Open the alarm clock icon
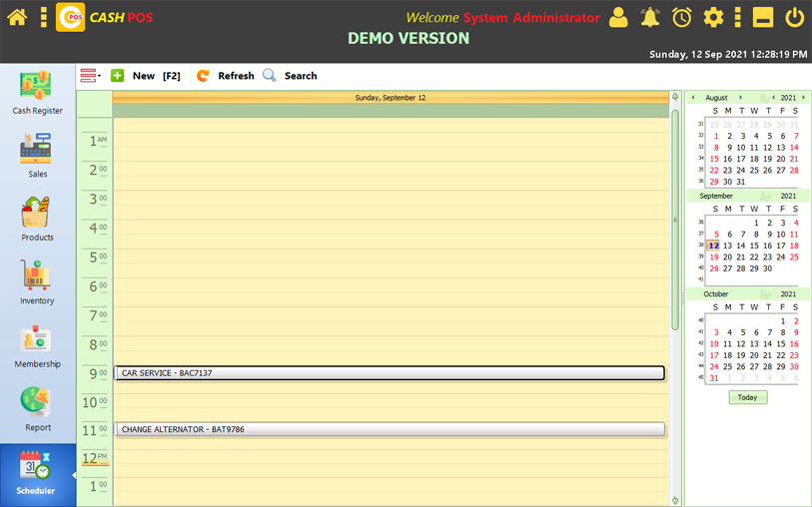Viewport: 812px width, 507px height. tap(681, 17)
